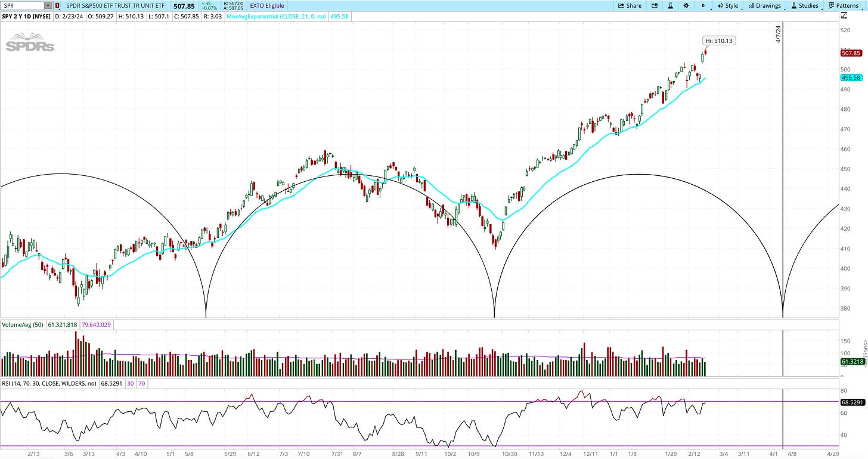
Task: Click the 61.3218 volume axis tag
Action: [x=852, y=361]
